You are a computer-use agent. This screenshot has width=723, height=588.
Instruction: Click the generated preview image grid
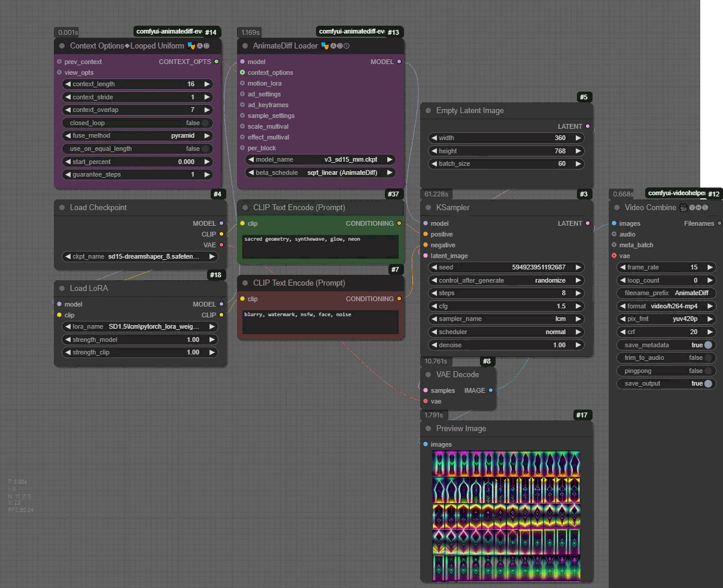click(x=506, y=516)
